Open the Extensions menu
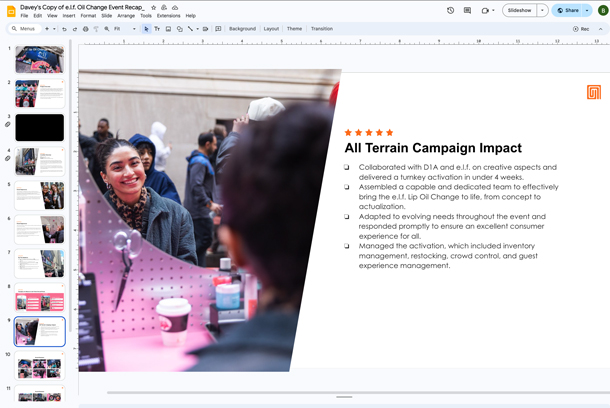Screen dimensions: 610x408 click(x=168, y=16)
